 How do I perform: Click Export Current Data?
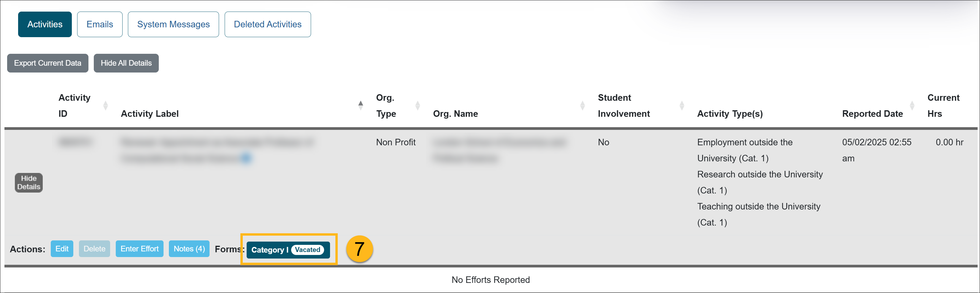pyautogui.click(x=47, y=63)
